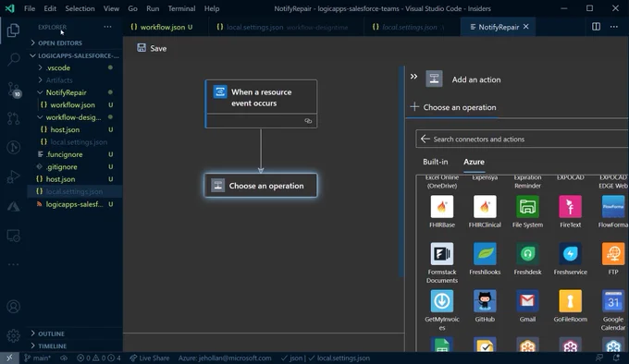Select the Freshservice connector

571,259
